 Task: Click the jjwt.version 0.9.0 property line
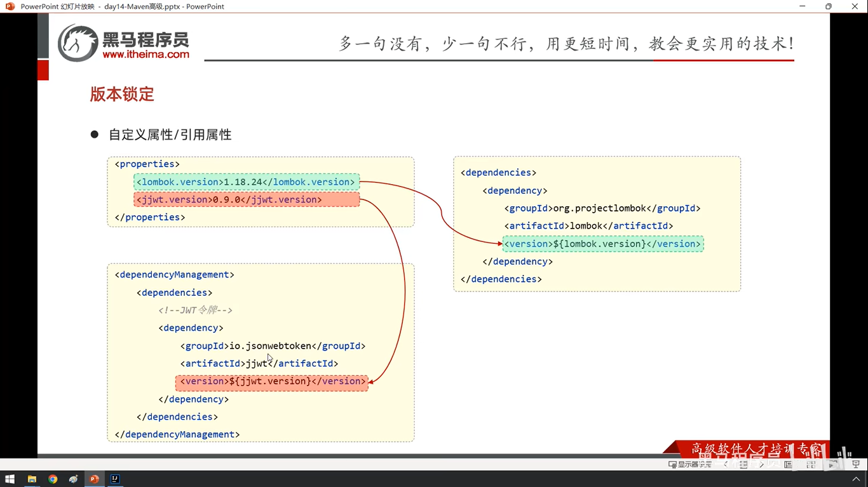[247, 199]
